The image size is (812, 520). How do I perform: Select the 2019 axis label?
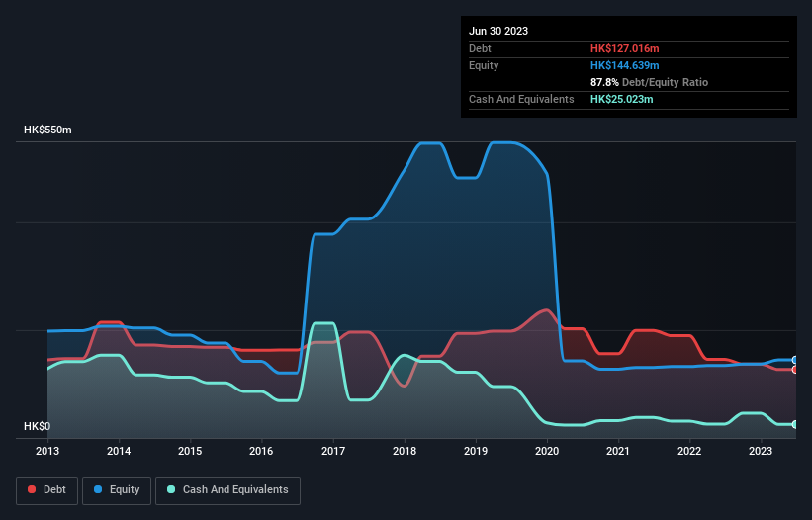tap(476, 451)
